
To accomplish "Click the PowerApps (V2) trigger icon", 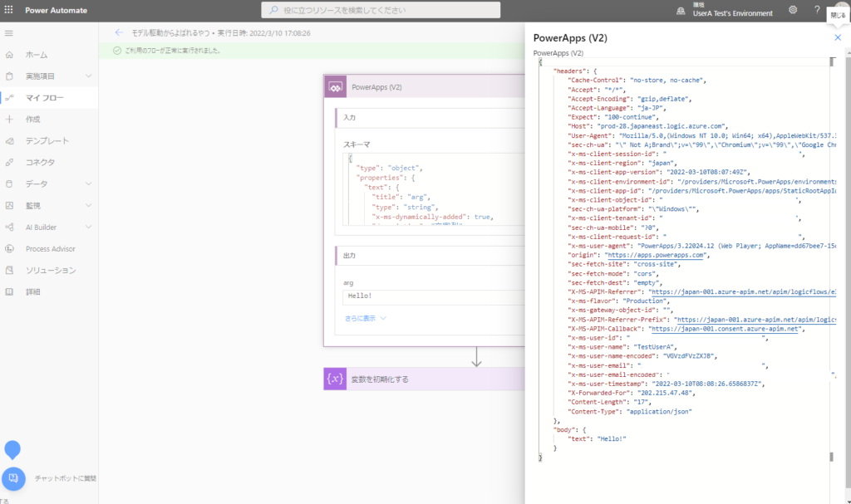I will tap(336, 87).
